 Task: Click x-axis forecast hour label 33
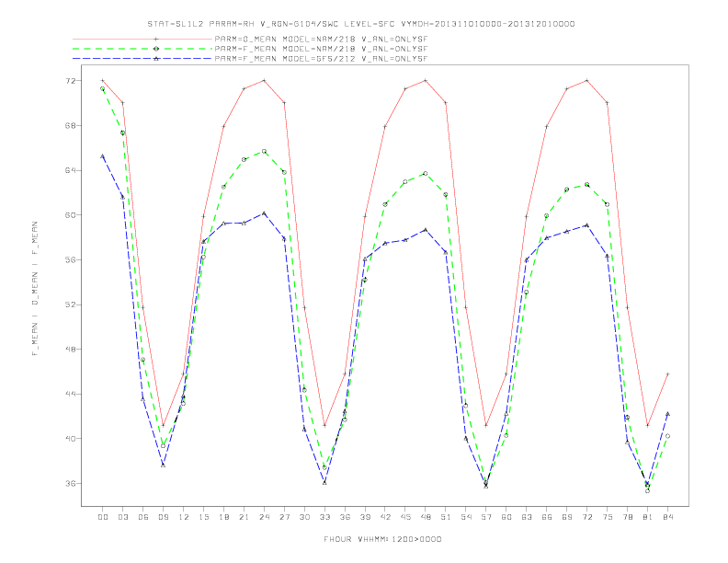click(x=324, y=517)
